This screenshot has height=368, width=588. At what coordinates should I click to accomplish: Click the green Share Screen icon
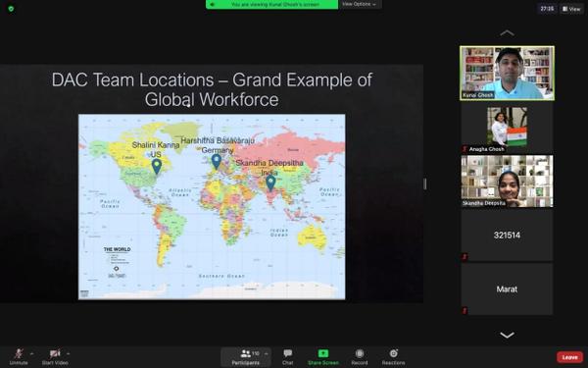pyautogui.click(x=323, y=353)
